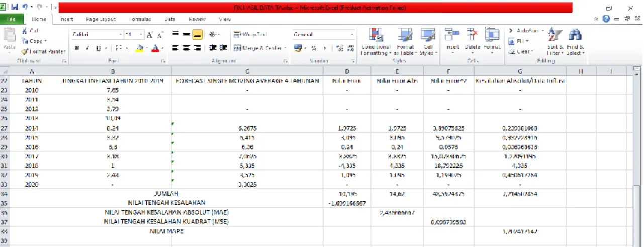
Task: Open Microsoft Excel Help
Action: (607, 19)
